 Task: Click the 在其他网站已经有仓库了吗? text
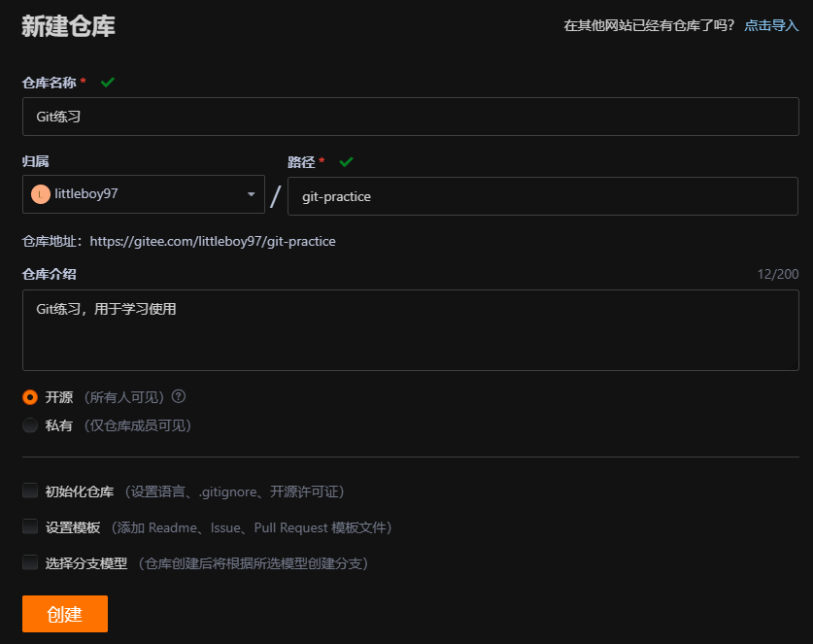(x=649, y=25)
